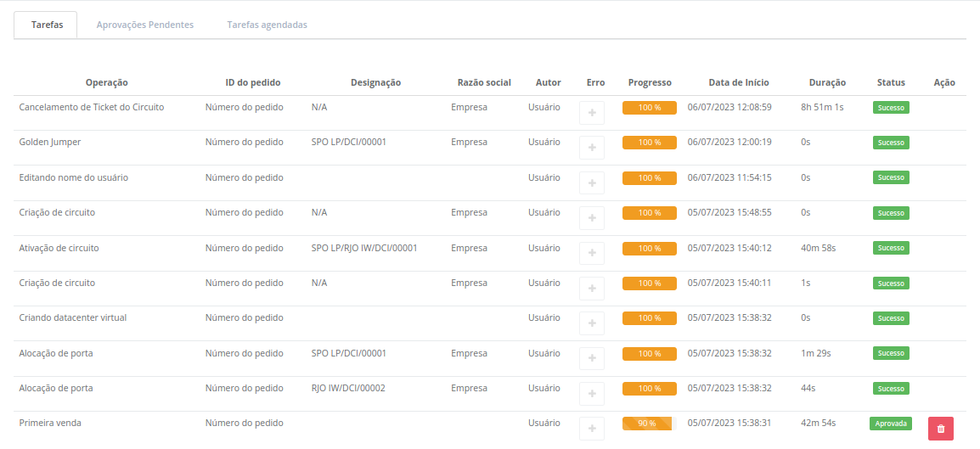This screenshot has height=449, width=980.
Task: Click duration 1m 29s
Action: pos(815,353)
